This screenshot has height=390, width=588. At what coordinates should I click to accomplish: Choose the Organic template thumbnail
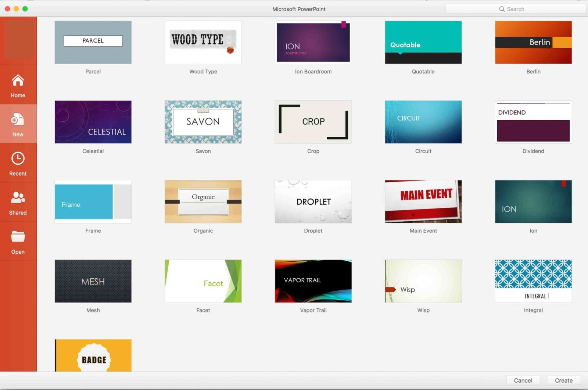pos(203,201)
